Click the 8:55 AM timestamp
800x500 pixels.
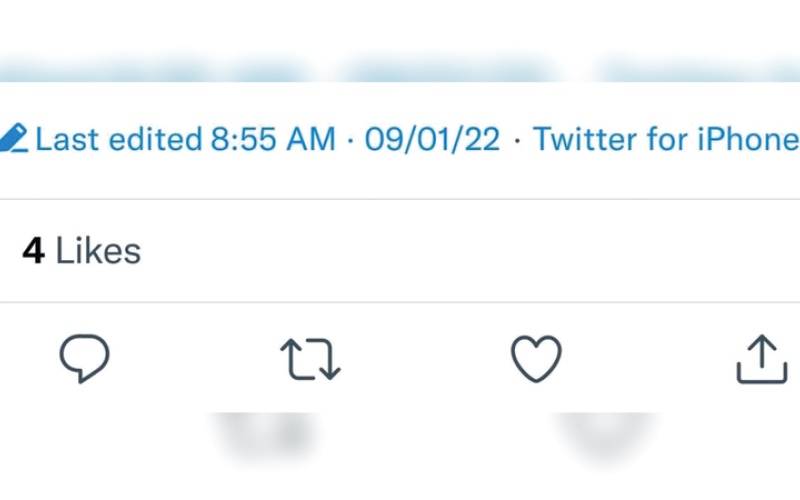point(273,139)
